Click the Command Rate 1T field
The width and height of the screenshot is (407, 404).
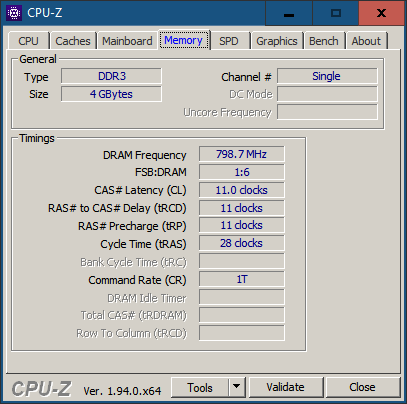coord(242,279)
